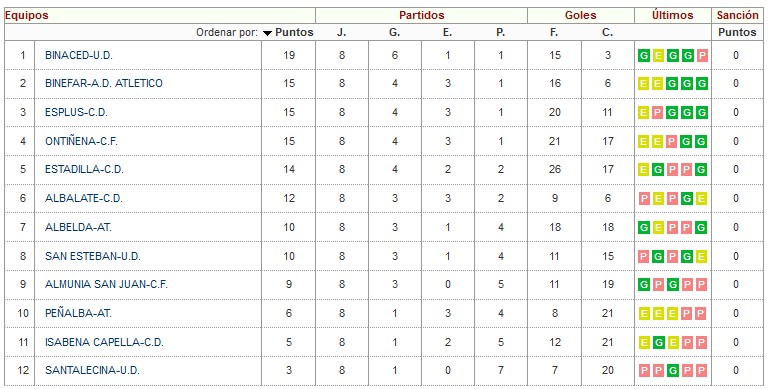Click the green G badge in ISABENA CAPELLA-C.D. row

click(658, 342)
